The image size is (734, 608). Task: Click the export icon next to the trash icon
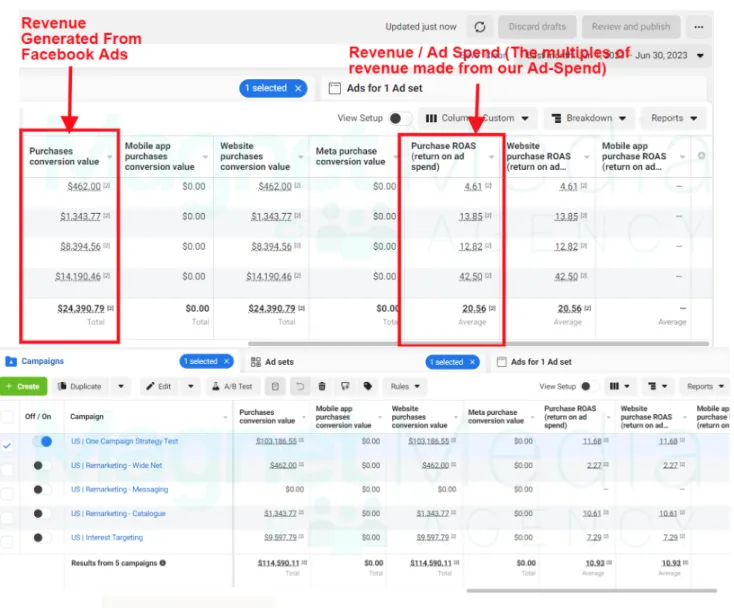tap(345, 386)
